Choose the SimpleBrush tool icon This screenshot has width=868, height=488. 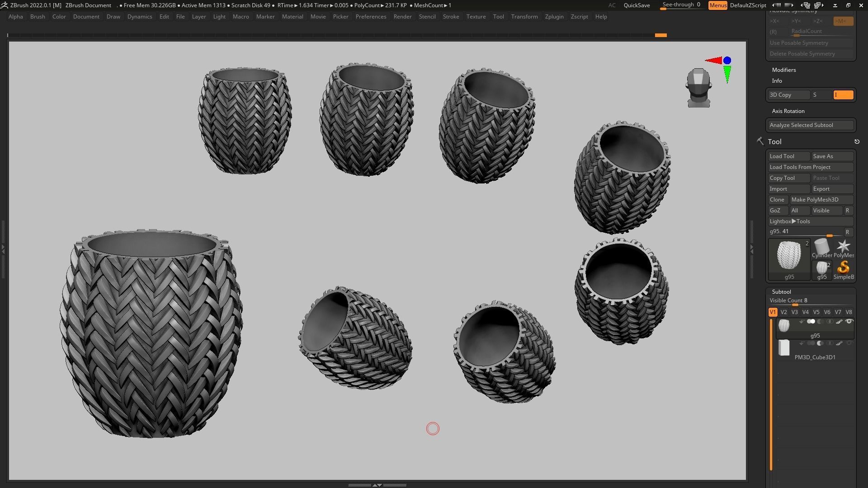click(843, 268)
